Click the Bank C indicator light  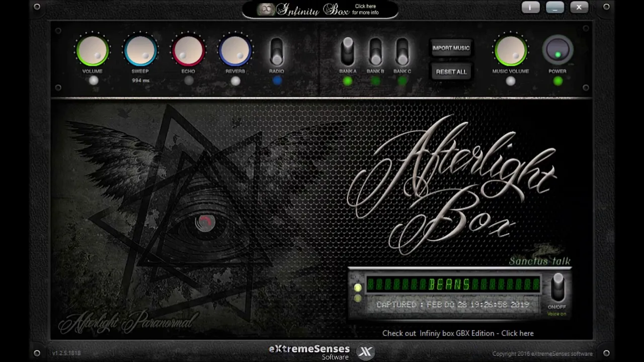pos(402,81)
